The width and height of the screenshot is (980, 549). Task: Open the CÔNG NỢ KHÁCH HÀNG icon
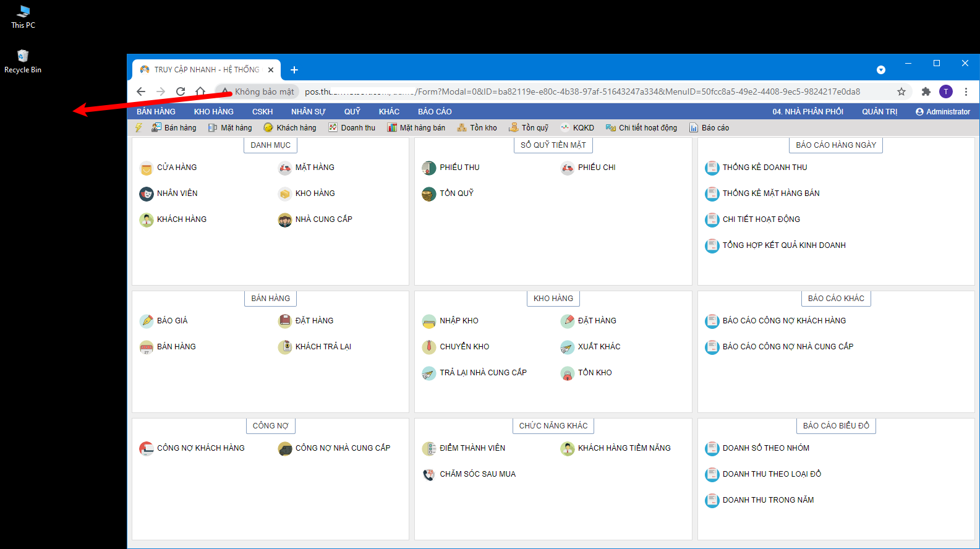147,449
